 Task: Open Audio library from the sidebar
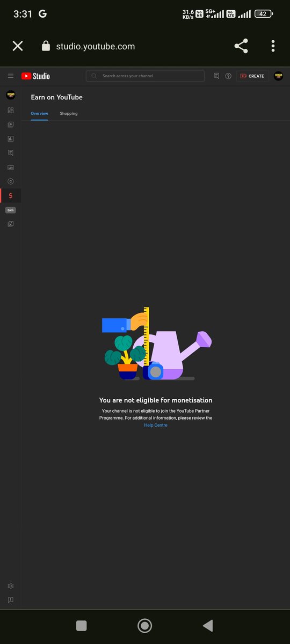click(10, 224)
